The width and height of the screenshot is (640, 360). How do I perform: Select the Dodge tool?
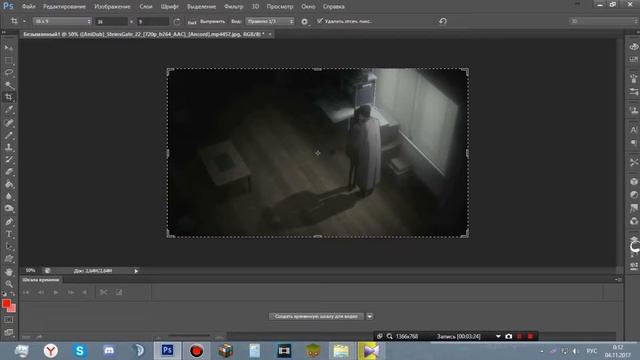point(9,209)
